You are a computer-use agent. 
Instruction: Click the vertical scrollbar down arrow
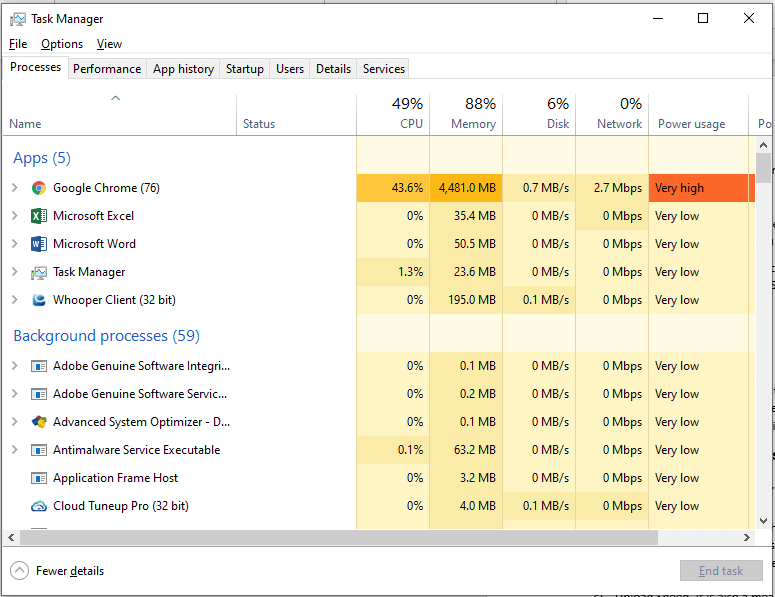click(763, 521)
